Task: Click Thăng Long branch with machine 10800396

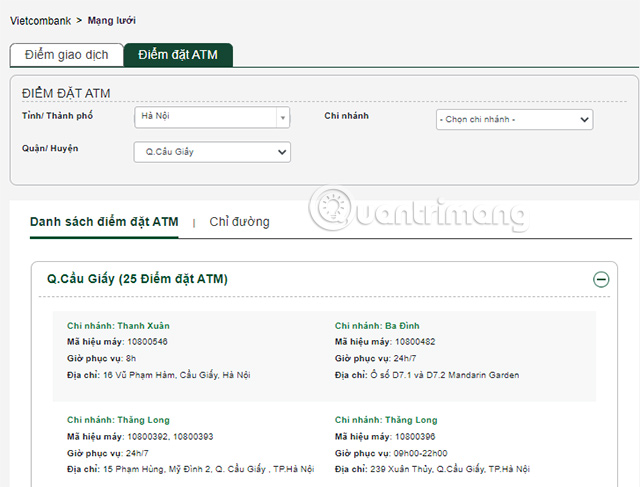Action: (x=386, y=420)
